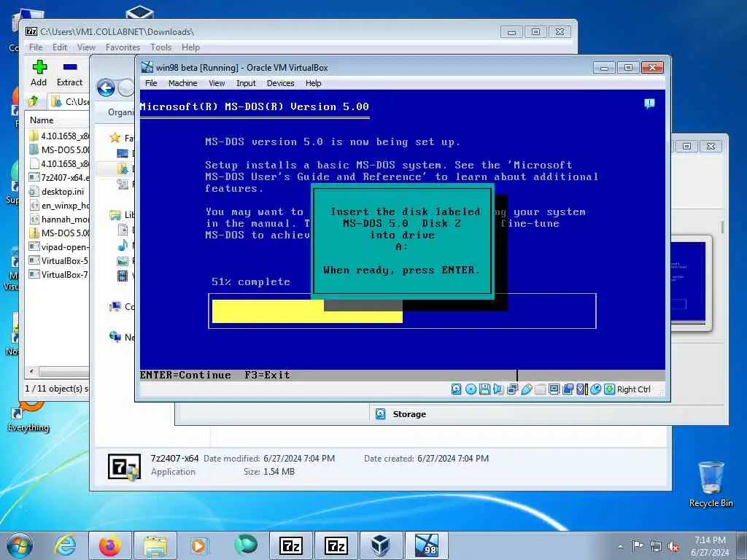Click the Organize button in Explorer
747x560 pixels.
pos(121,112)
